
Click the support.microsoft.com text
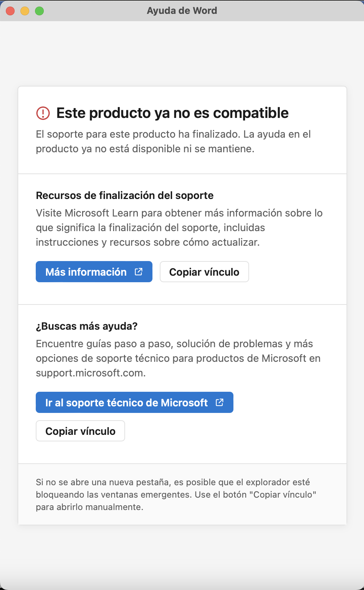pyautogui.click(x=91, y=373)
